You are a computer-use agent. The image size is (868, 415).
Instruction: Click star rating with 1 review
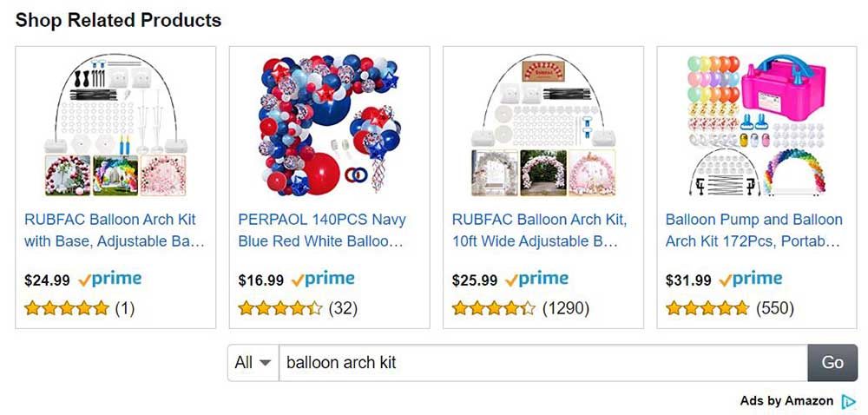pyautogui.click(x=67, y=307)
